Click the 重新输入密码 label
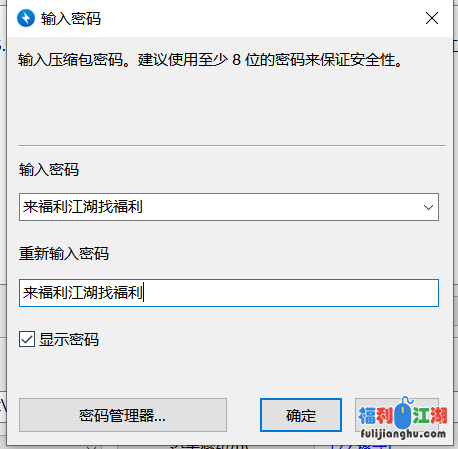This screenshot has height=449, width=458. pos(64,253)
